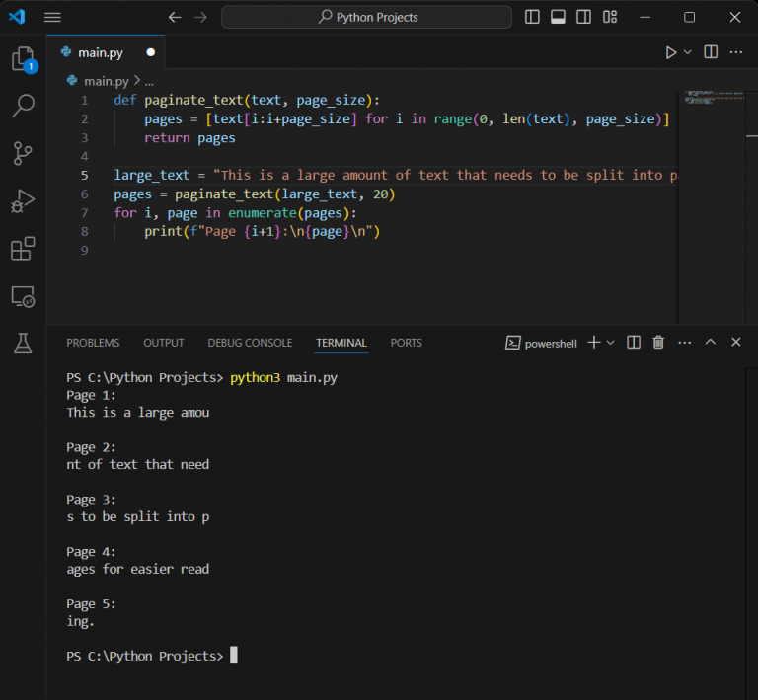This screenshot has height=700, width=758.
Task: Open the Source Control view
Action: (22, 153)
